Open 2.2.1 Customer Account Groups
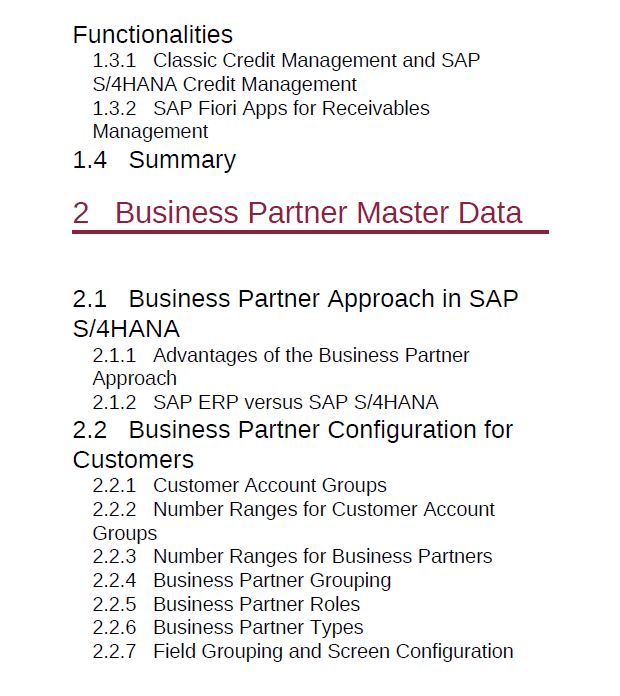The width and height of the screenshot is (620, 696). (x=240, y=486)
